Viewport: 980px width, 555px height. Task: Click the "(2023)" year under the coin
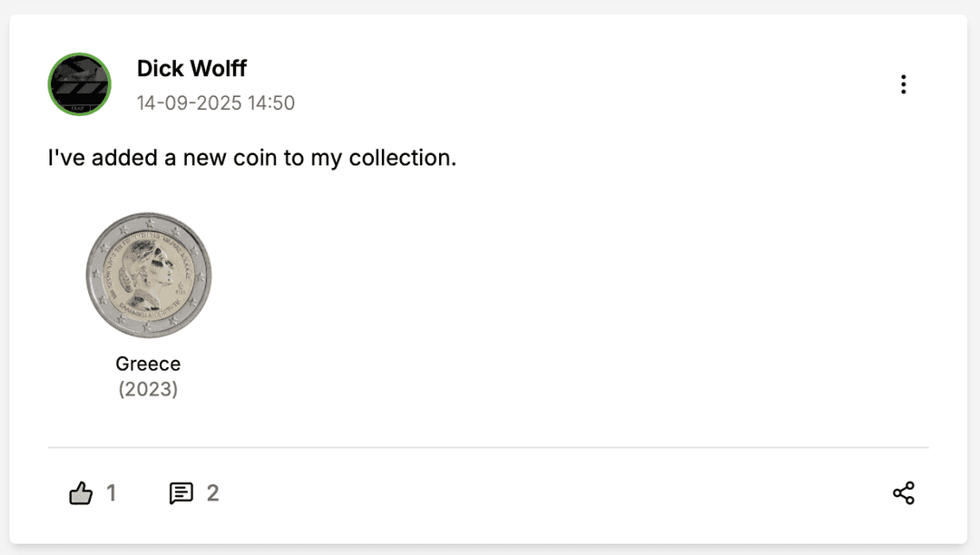(148, 389)
